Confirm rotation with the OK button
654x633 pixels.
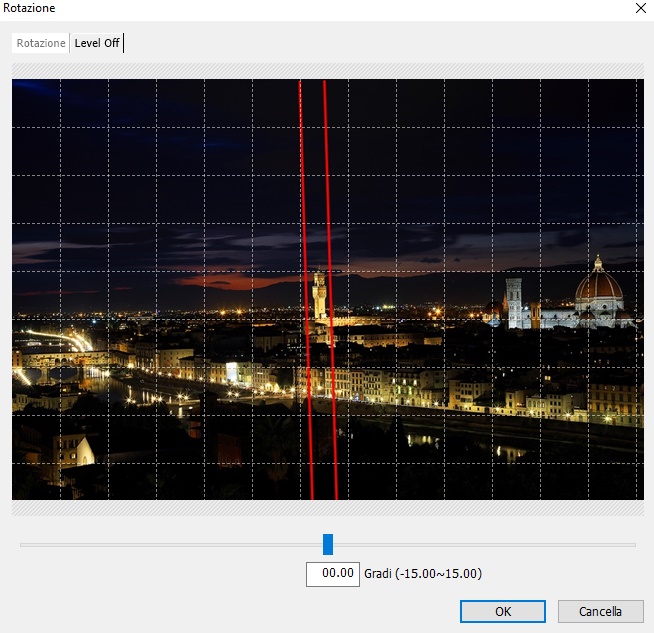click(x=502, y=611)
